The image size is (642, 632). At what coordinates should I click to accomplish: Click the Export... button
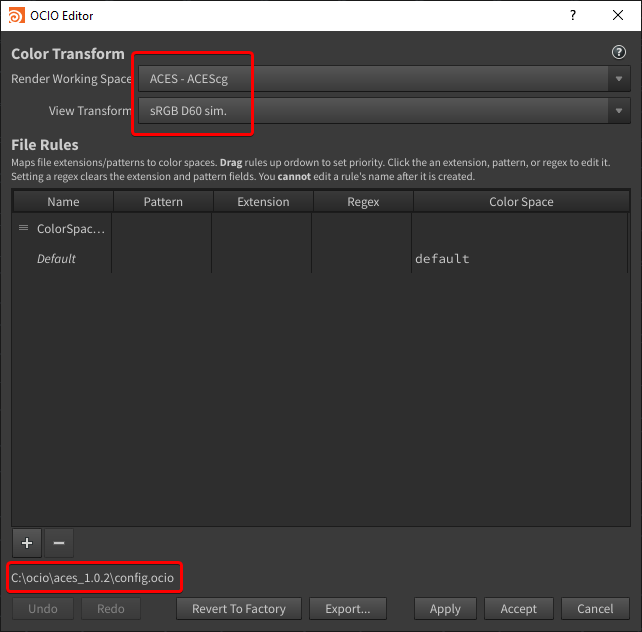pyautogui.click(x=348, y=609)
